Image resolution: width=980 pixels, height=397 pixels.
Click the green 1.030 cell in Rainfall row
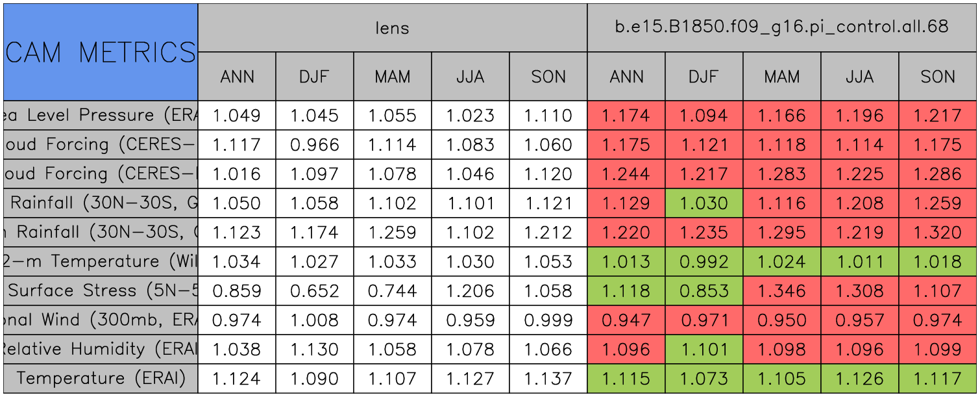point(704,203)
